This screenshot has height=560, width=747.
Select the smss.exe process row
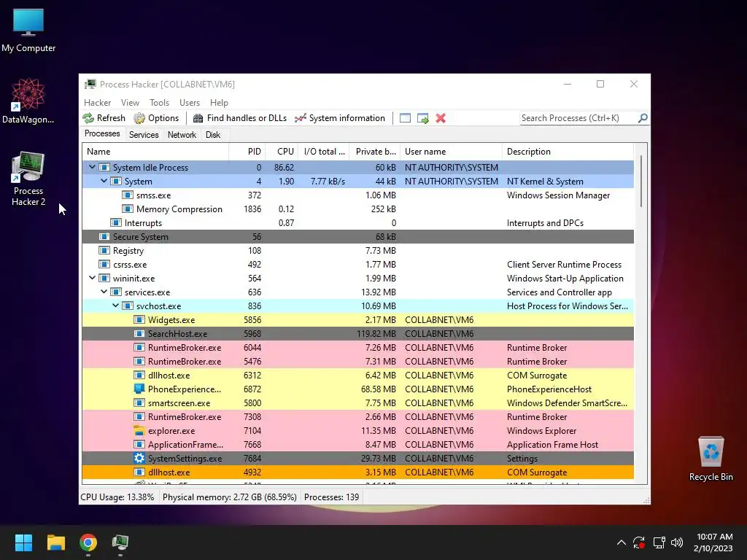pos(357,195)
